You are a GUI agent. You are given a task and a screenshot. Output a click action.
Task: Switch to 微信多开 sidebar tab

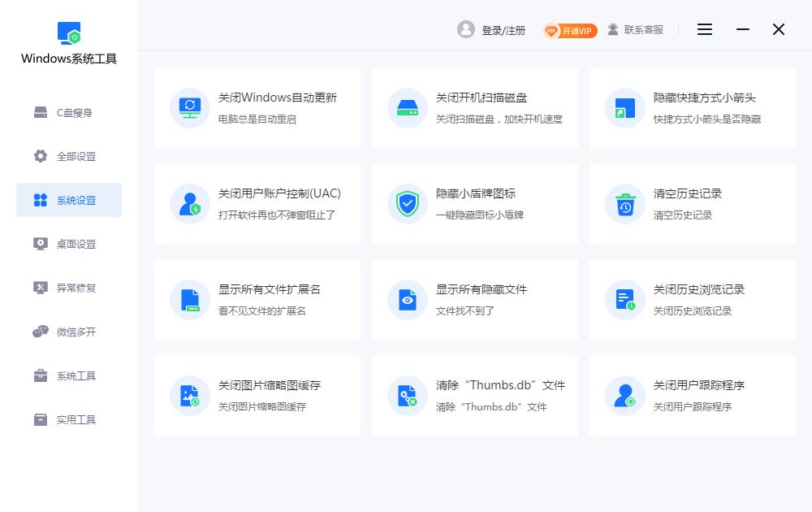pyautogui.click(x=69, y=332)
